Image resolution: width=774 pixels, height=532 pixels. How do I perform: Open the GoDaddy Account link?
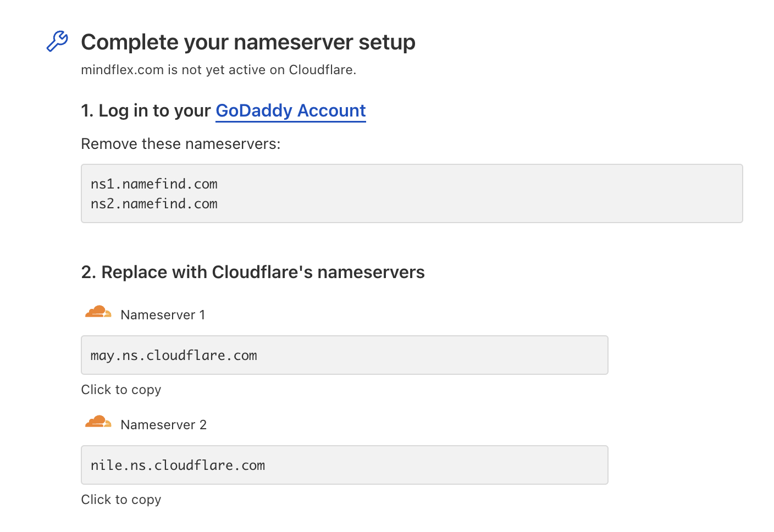291,110
